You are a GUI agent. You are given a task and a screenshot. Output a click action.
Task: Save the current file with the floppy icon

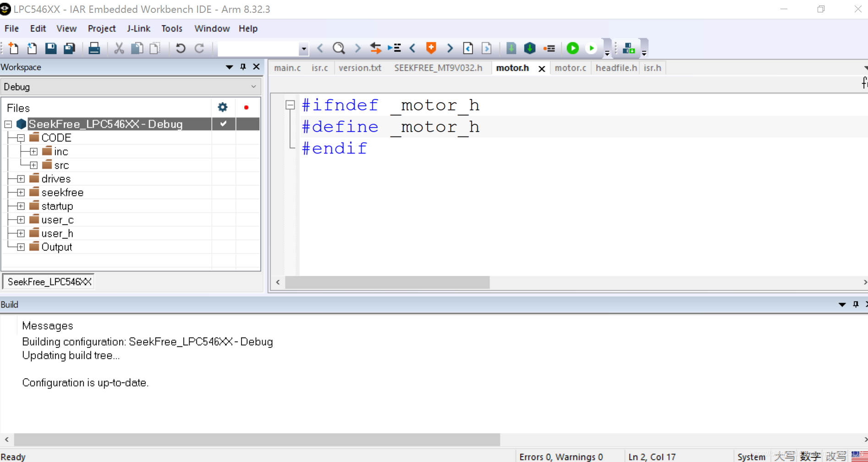pos(50,48)
